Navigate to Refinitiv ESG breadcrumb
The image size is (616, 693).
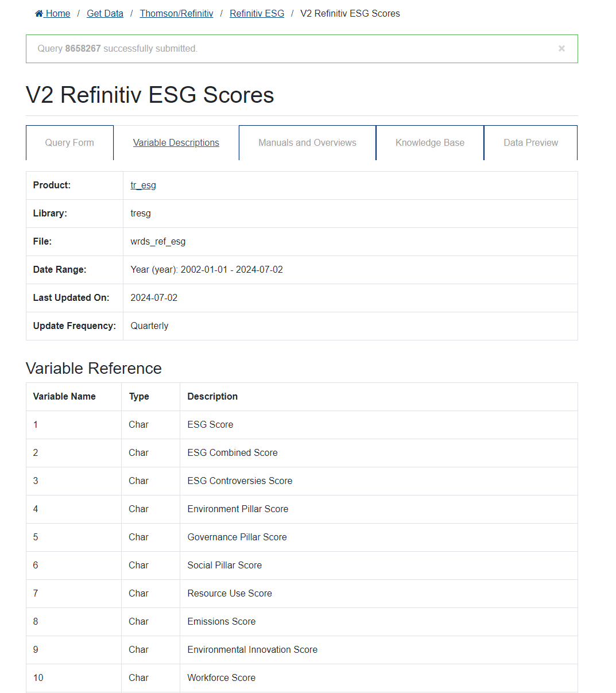pyautogui.click(x=257, y=14)
